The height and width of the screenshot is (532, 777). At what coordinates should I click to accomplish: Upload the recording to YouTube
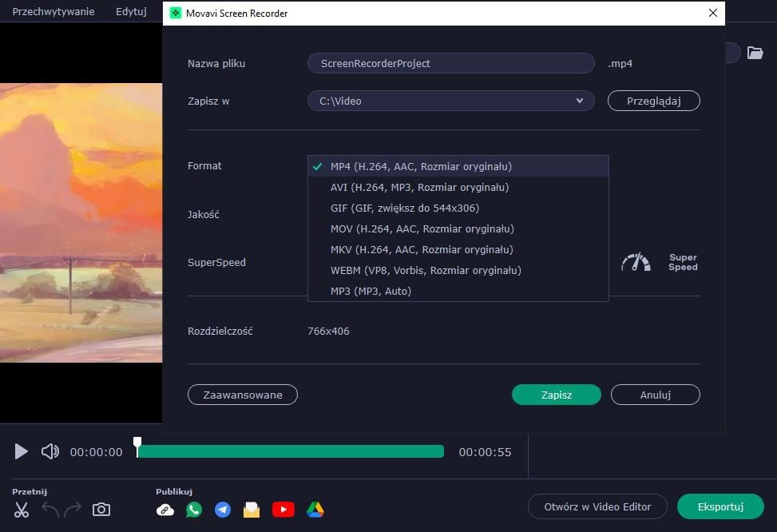click(x=283, y=510)
